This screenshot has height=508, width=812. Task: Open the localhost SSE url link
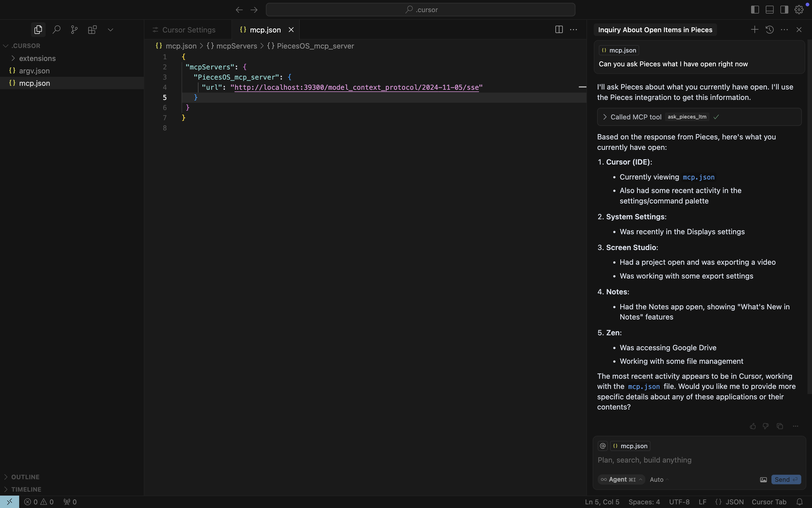pyautogui.click(x=356, y=87)
